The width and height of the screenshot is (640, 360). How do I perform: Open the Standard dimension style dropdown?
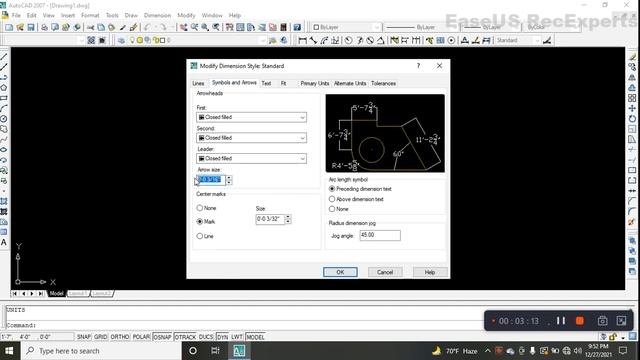(x=518, y=40)
